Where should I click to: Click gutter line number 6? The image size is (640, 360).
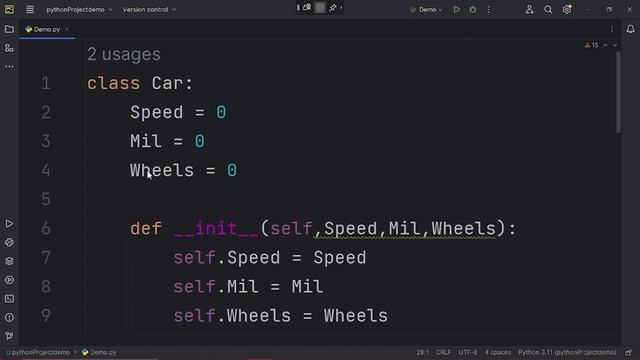pos(46,228)
